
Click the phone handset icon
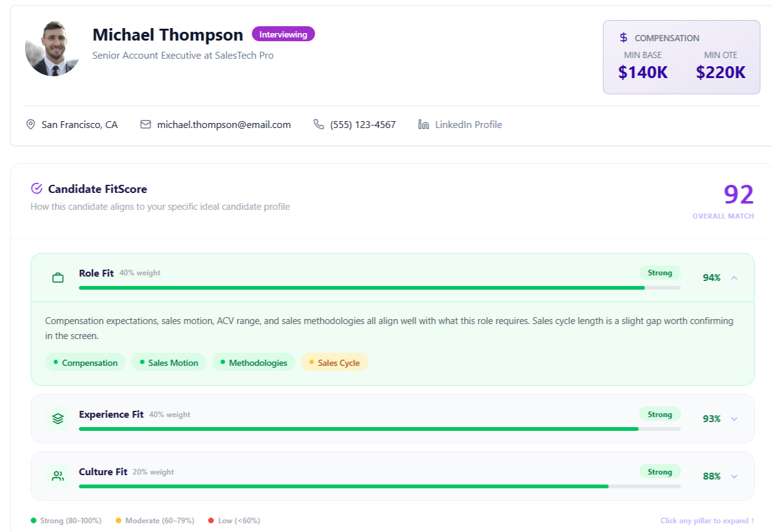tap(319, 124)
